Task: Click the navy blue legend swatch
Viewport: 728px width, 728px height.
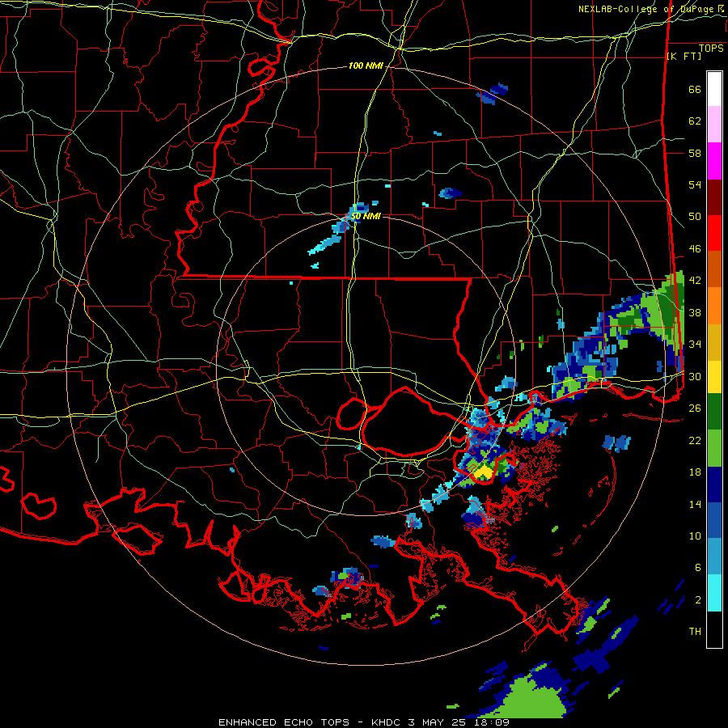Action: coord(714,485)
